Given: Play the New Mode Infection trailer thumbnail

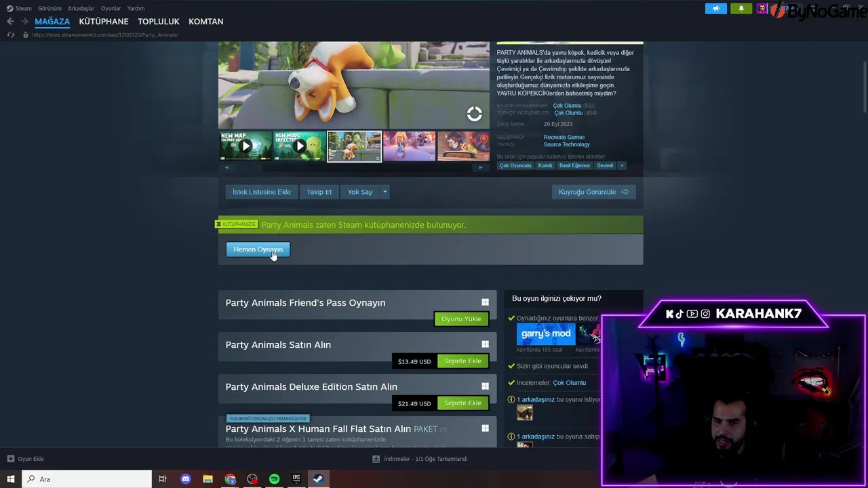Looking at the screenshot, I should coord(300,146).
